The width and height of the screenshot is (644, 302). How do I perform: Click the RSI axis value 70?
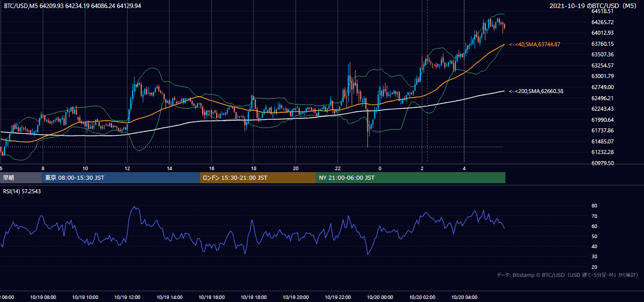594,216
